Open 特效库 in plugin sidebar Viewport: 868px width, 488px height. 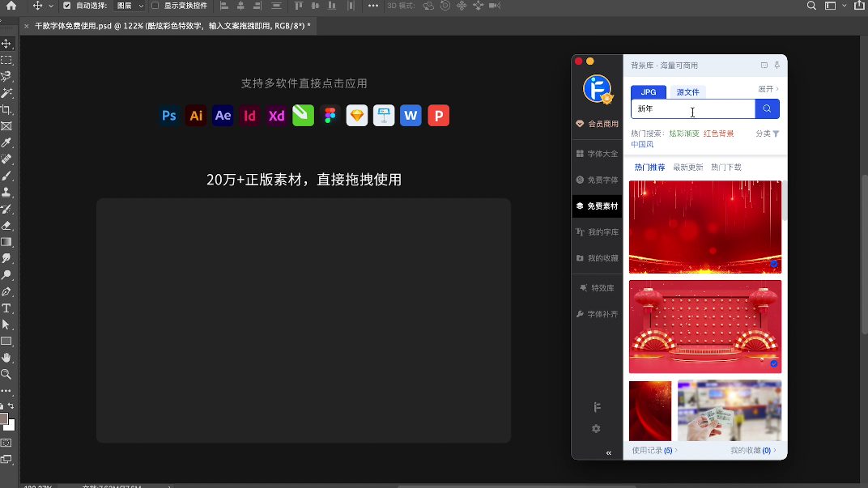click(597, 288)
